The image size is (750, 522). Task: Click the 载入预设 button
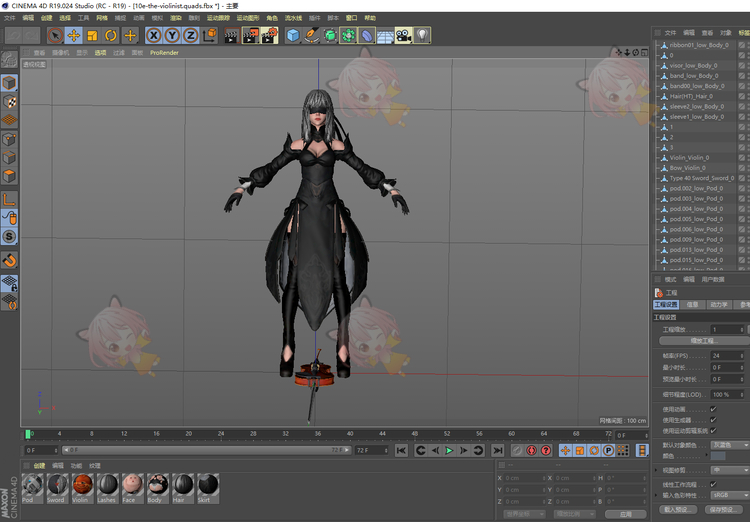click(677, 510)
